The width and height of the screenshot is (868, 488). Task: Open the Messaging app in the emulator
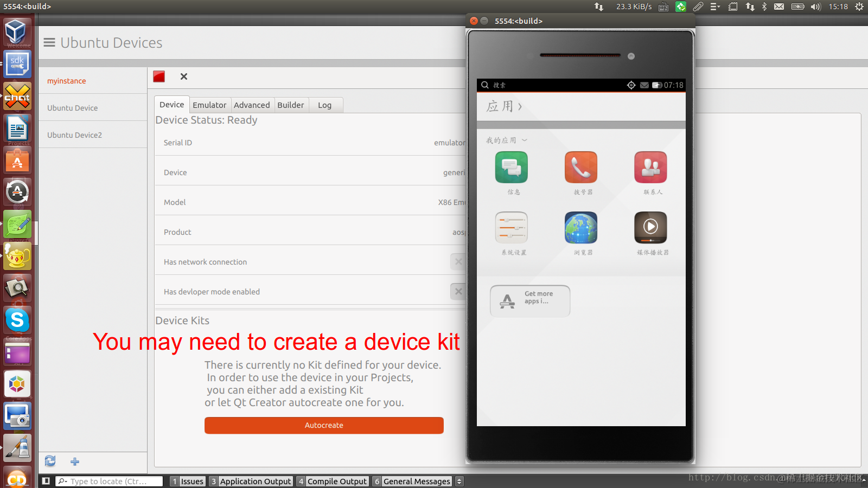[x=511, y=167]
